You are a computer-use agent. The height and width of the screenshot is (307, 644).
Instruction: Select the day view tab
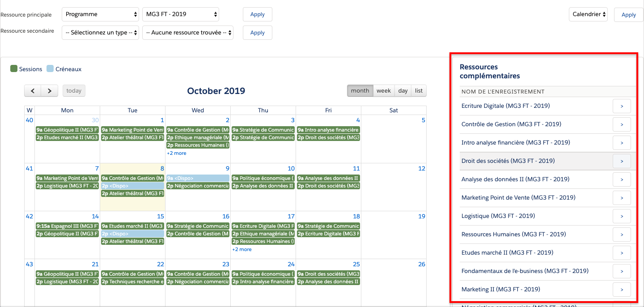pos(403,91)
